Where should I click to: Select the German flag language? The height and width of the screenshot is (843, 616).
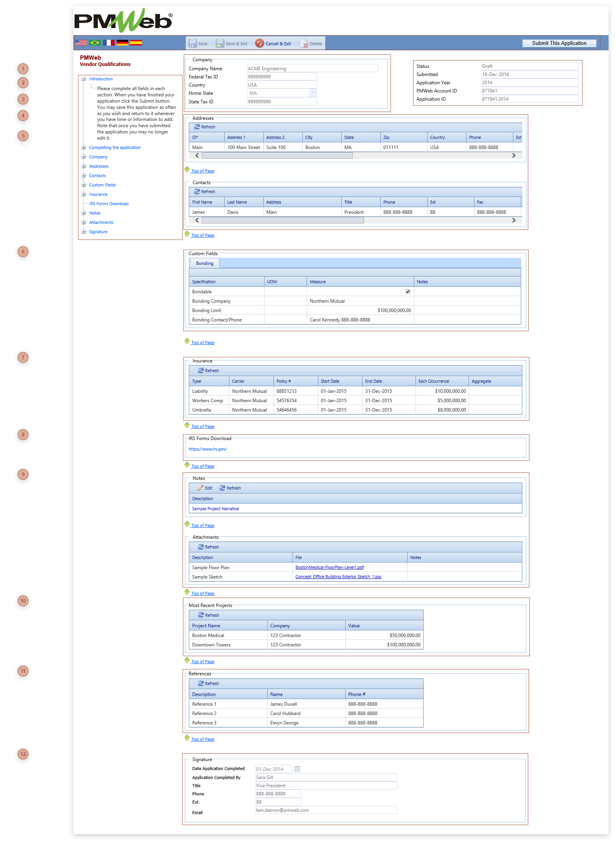point(122,43)
